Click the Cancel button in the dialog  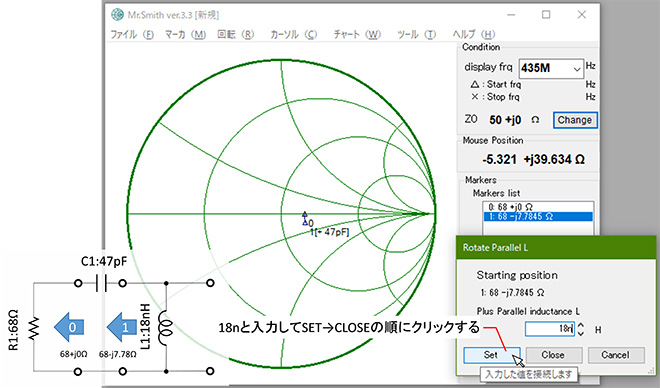(x=615, y=355)
